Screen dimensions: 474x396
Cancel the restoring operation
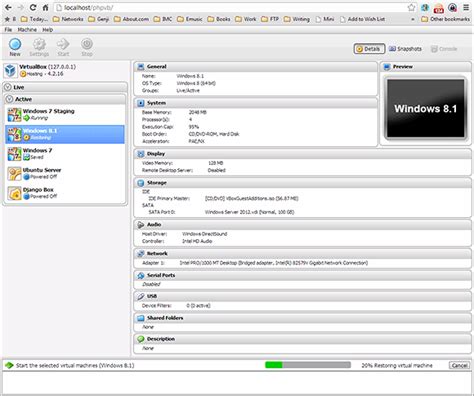pyautogui.click(x=459, y=365)
